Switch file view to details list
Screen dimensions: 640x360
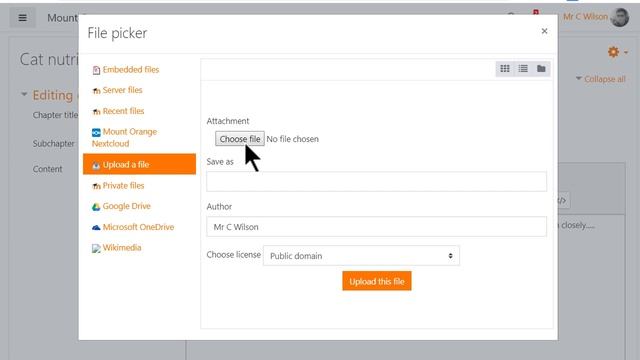pos(523,69)
